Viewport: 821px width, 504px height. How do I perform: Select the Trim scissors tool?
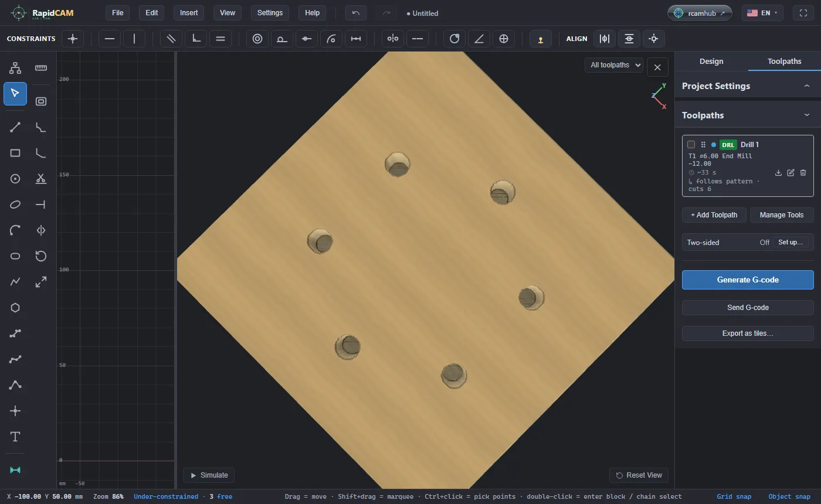coord(41,179)
